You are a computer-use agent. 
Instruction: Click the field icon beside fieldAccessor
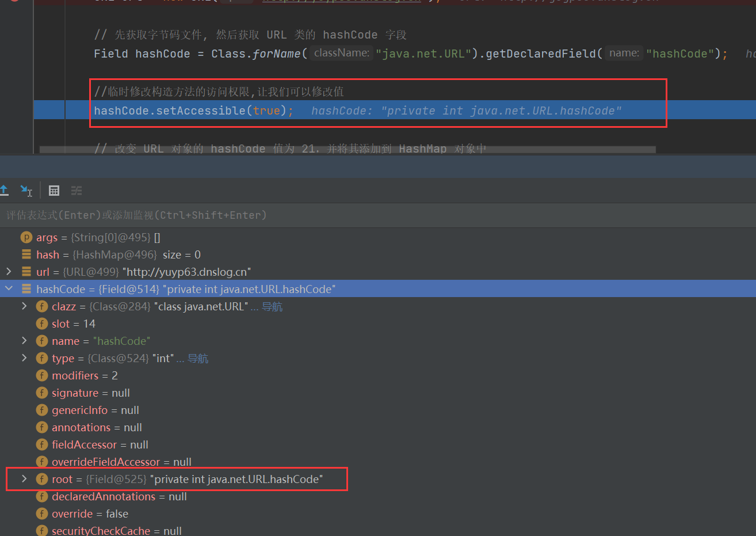coord(41,444)
